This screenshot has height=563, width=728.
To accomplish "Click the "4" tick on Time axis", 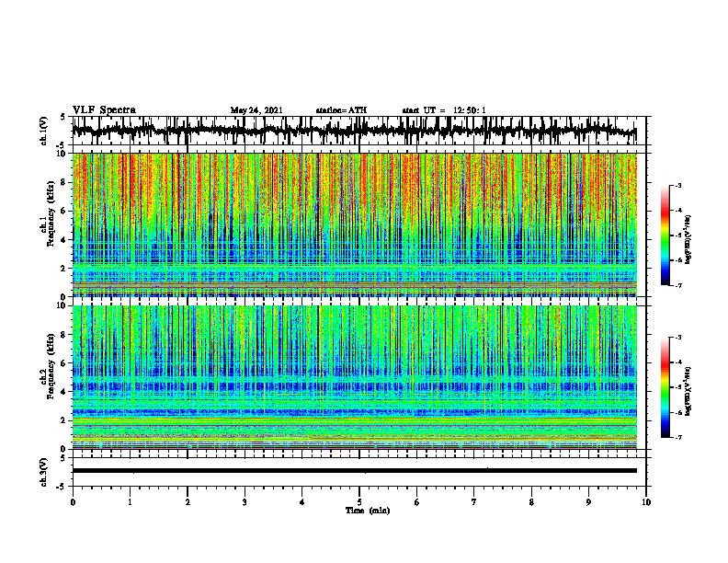I will [x=302, y=502].
